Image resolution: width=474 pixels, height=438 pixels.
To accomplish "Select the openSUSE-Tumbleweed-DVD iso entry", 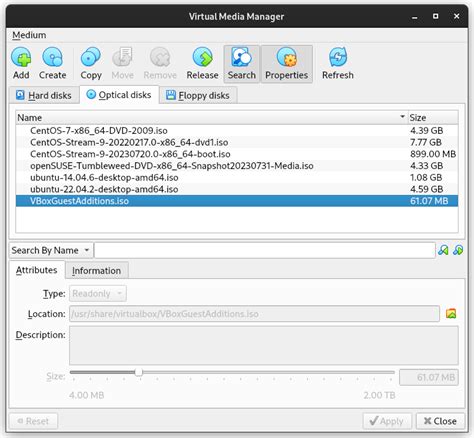I will coord(237,166).
